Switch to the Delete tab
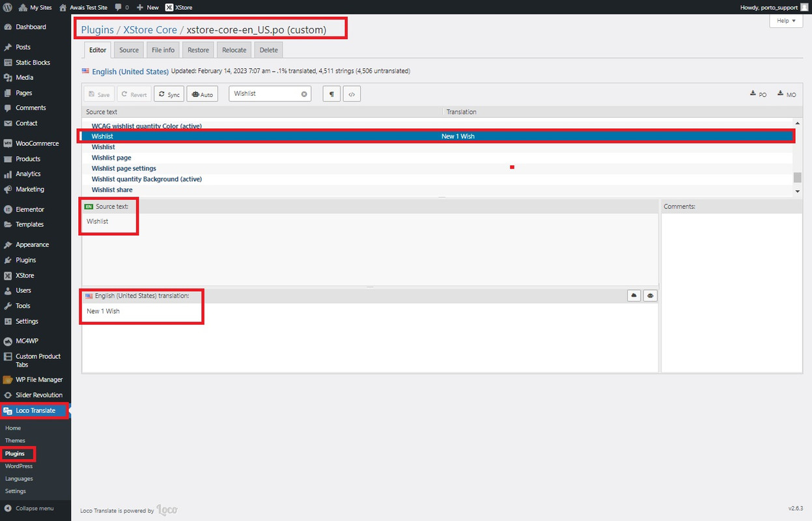Viewport: 812px width, 521px height. 269,50
